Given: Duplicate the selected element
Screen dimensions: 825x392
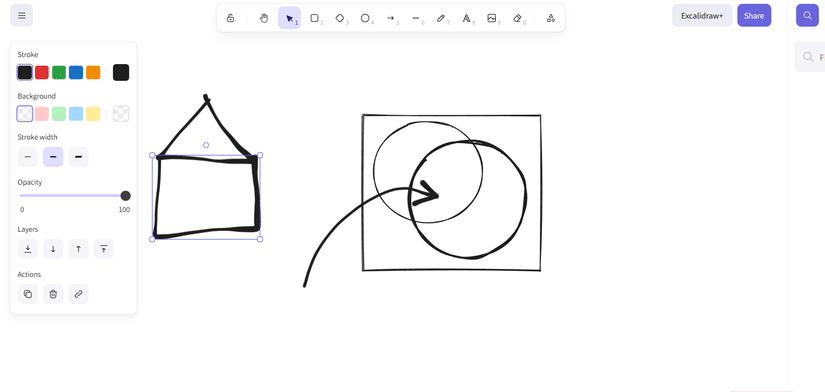Looking at the screenshot, I should (x=28, y=294).
